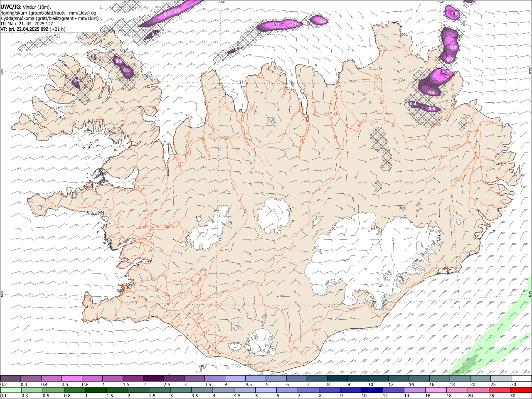Pick the steel blue 6 snow legend swatch
This screenshot has height=399, width=532.
coord(297,378)
